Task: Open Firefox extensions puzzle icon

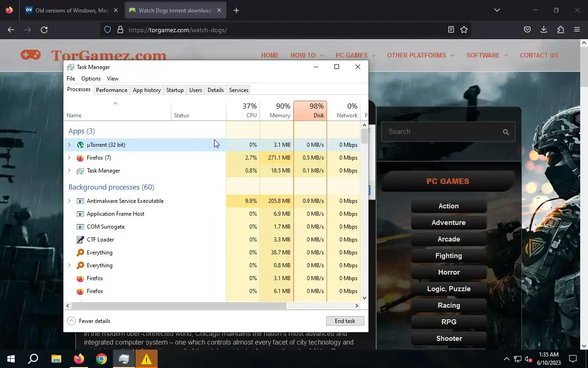Action: [x=560, y=29]
